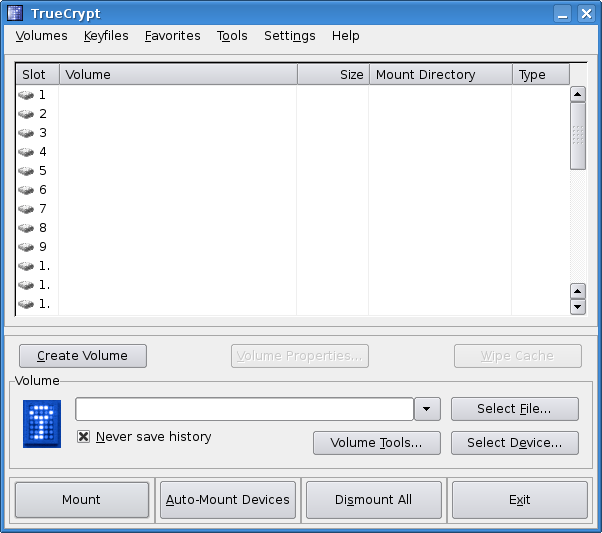The height and width of the screenshot is (533, 602).
Task: Click the Select File button
Action: click(514, 409)
